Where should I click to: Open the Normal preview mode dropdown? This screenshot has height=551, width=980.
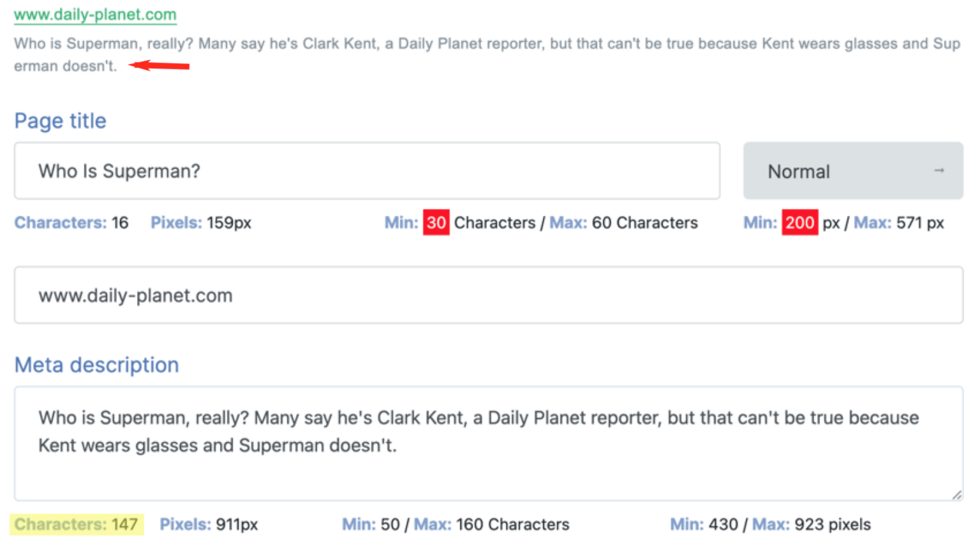pyautogui.click(x=853, y=170)
